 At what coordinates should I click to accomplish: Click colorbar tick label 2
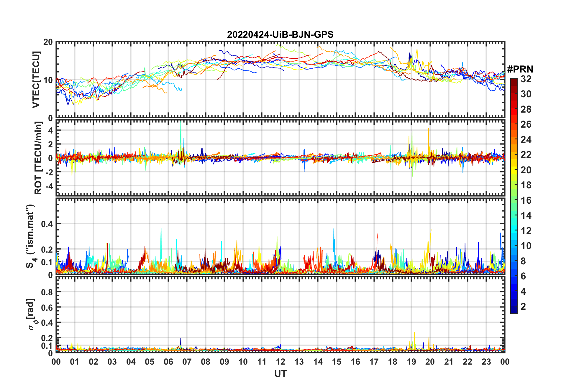click(x=523, y=307)
